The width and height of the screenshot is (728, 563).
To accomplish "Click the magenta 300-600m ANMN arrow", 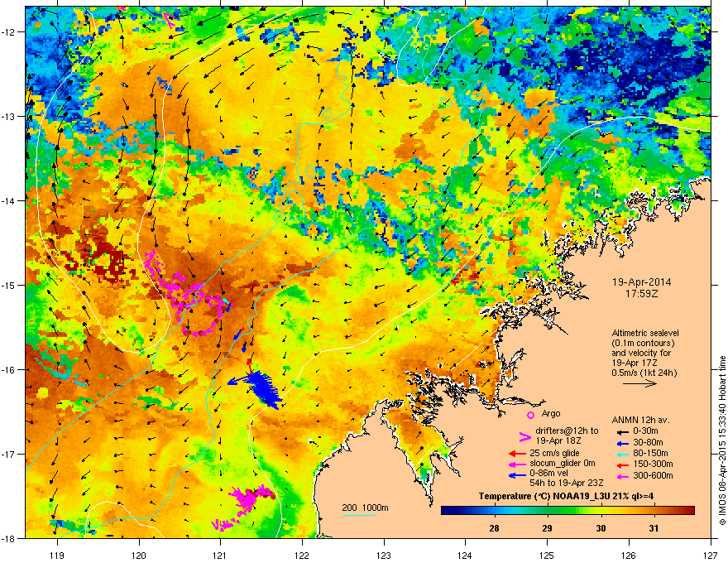I will pos(621,476).
